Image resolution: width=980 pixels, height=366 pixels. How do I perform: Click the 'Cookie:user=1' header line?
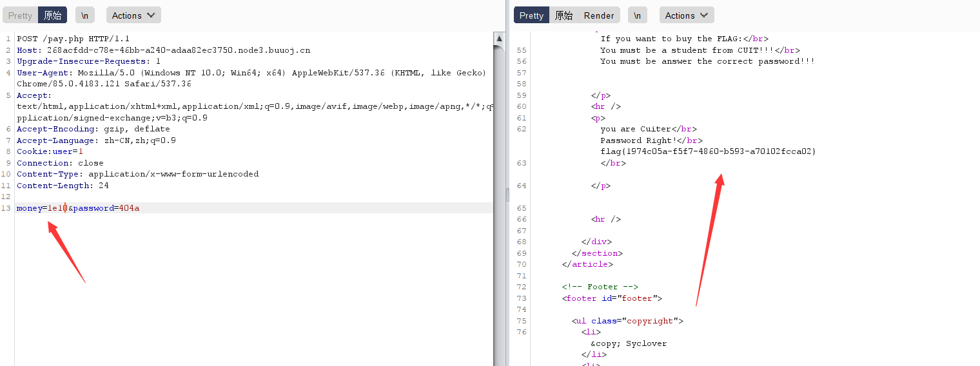click(x=50, y=151)
